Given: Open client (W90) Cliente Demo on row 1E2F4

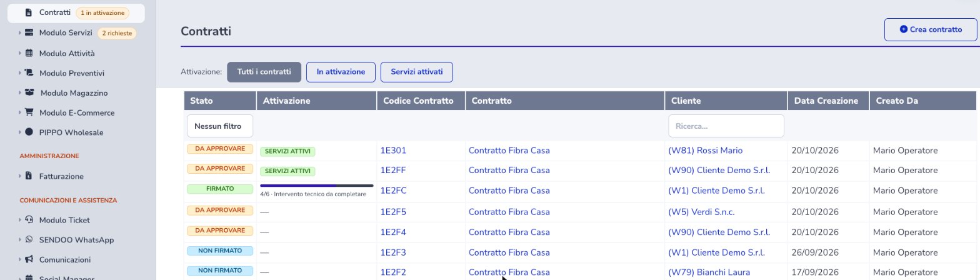Looking at the screenshot, I should [x=719, y=232].
